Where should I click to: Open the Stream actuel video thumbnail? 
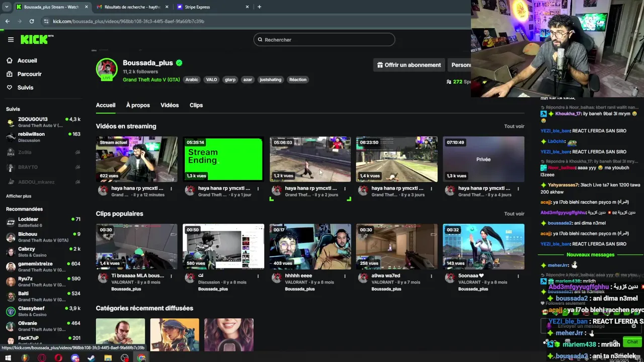coord(137,159)
